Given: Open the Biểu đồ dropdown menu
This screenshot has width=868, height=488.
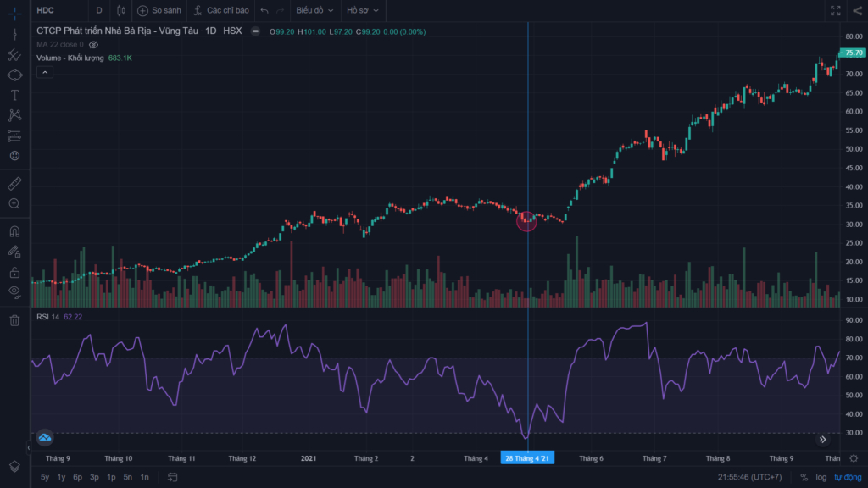Looking at the screenshot, I should pos(314,10).
